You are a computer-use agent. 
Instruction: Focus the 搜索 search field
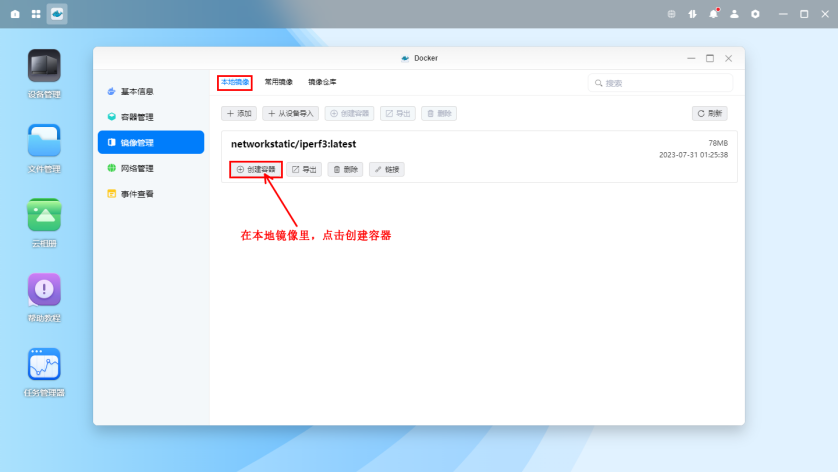point(661,83)
